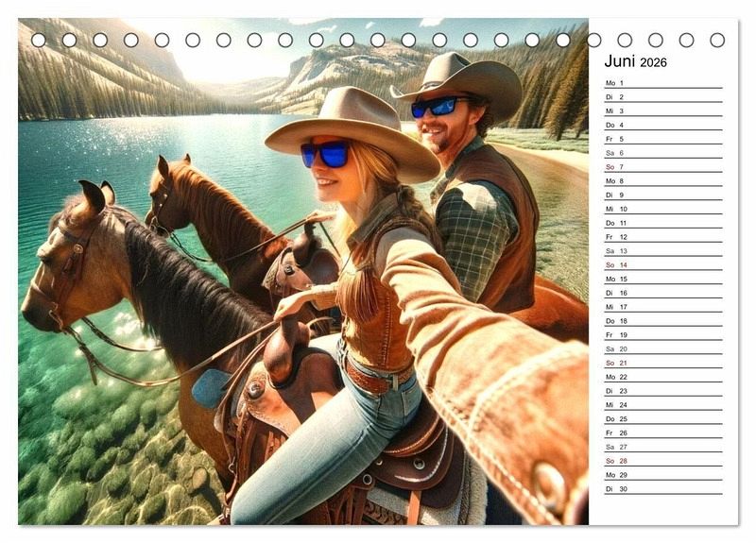
Task: Select the 'Di 16' calendar row
Action: coord(663,293)
